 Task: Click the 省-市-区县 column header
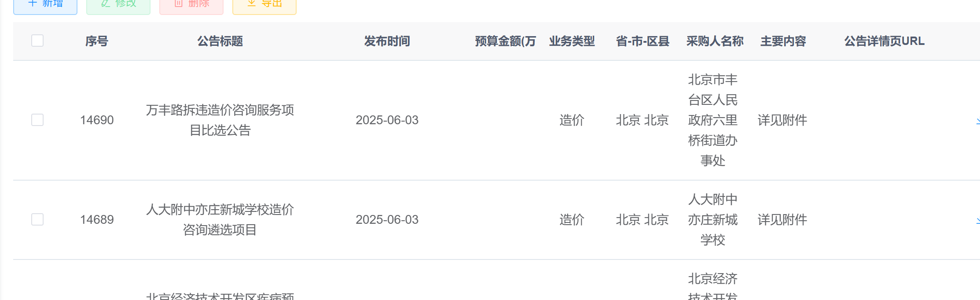642,41
